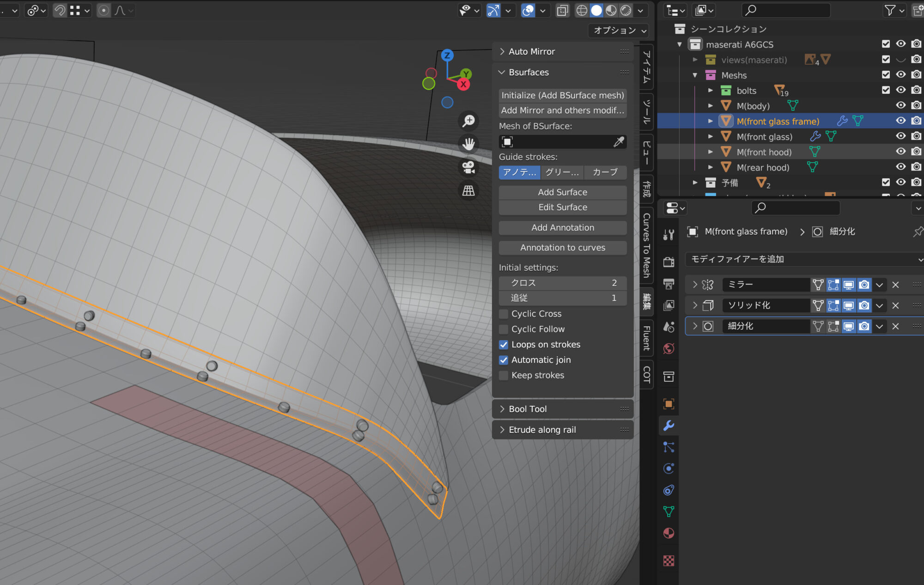Enable Cyclic Follow checkbox

tap(504, 329)
